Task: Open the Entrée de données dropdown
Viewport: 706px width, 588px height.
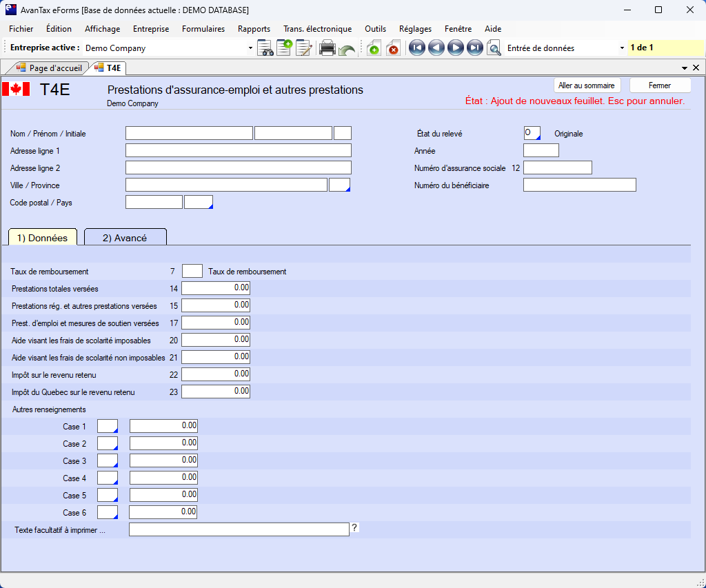Action: [622, 48]
